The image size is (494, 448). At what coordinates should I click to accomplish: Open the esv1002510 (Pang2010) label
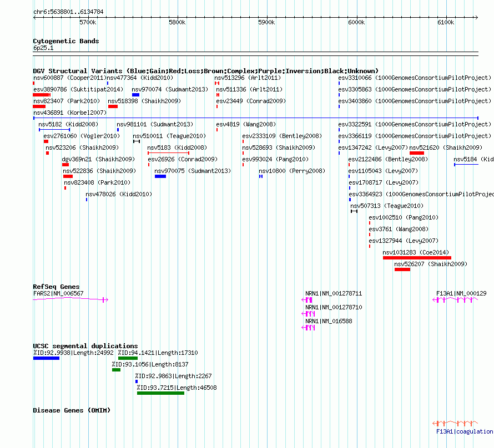tap(404, 217)
